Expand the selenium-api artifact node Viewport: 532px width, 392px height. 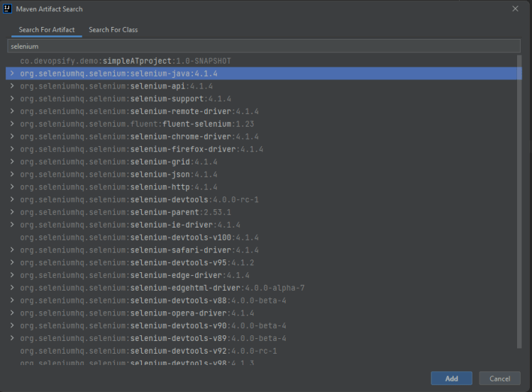11,86
